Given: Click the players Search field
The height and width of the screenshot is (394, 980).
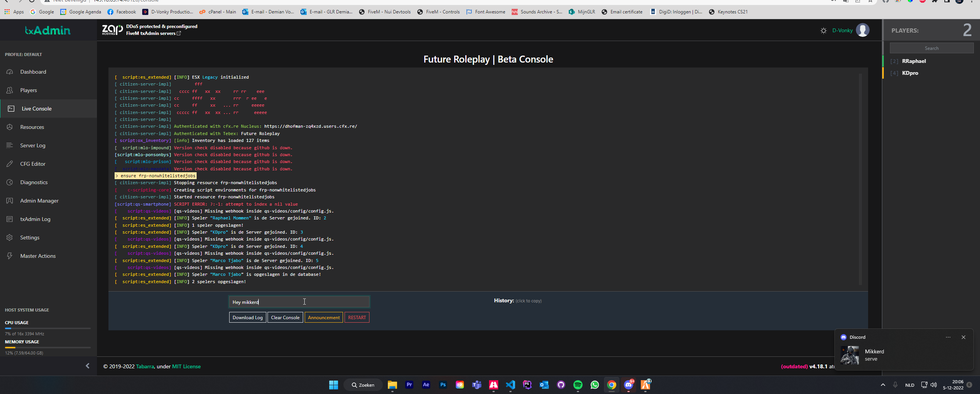Looking at the screenshot, I should pyautogui.click(x=931, y=48).
